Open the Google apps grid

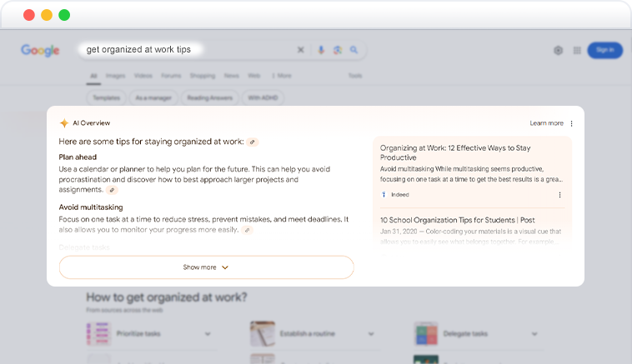[577, 50]
